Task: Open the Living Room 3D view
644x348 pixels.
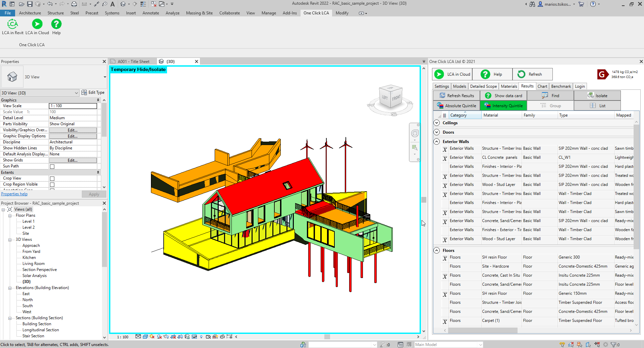Action: 34,264
